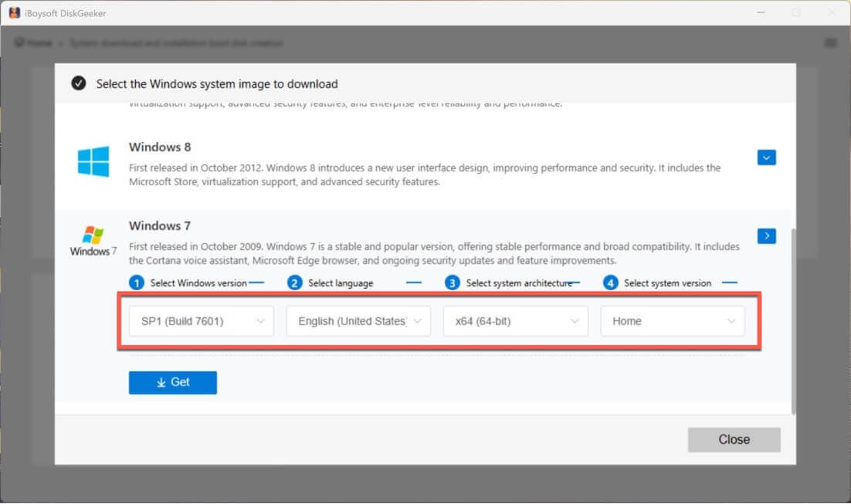Open the Home system version dropdown
The height and width of the screenshot is (504, 851).
(673, 321)
